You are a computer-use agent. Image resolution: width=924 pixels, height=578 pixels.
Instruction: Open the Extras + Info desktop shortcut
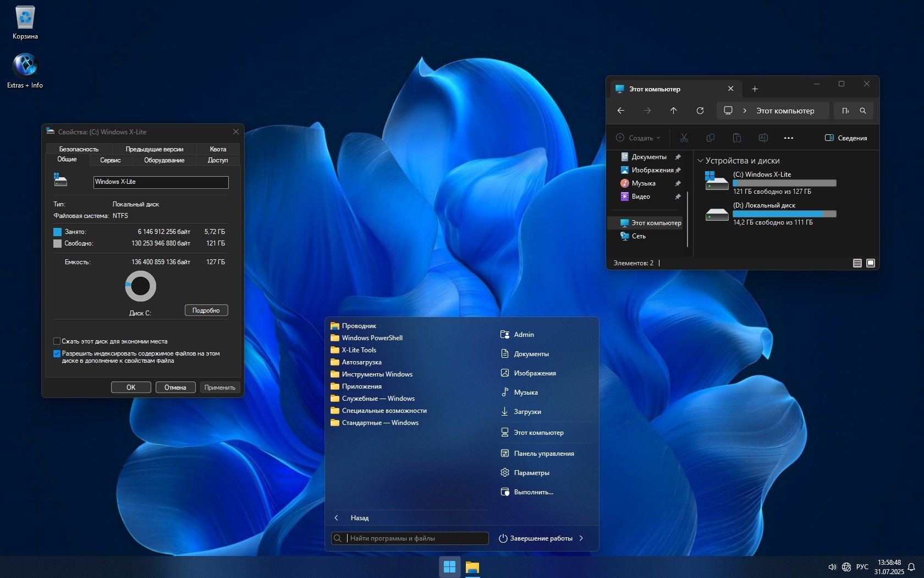click(25, 66)
